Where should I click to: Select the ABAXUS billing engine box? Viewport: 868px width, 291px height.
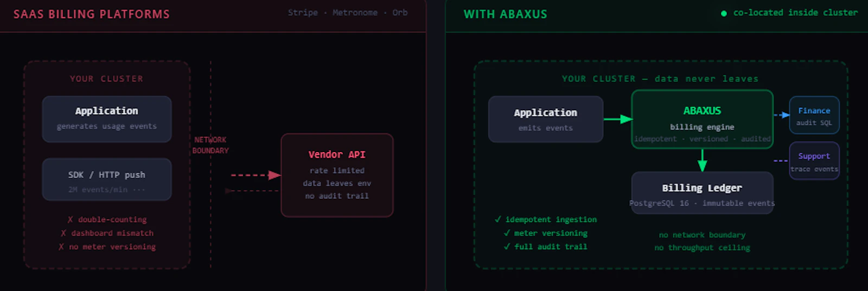pos(702,119)
